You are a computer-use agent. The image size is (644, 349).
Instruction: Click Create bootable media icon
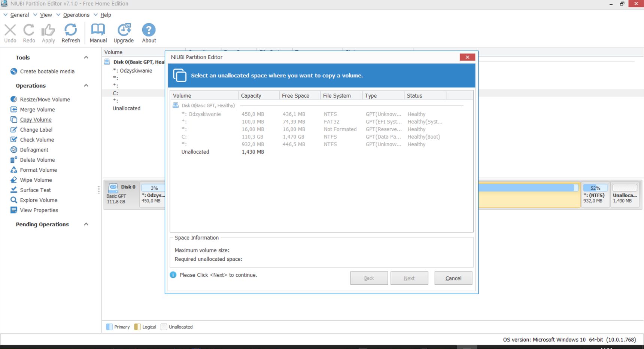14,71
